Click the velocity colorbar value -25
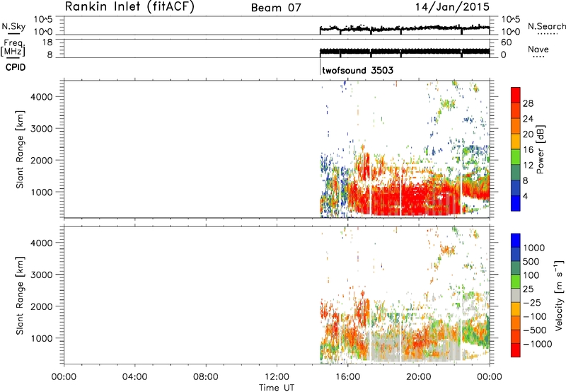Image resolution: width=566 pixels, height=392 pixels. coord(532,302)
